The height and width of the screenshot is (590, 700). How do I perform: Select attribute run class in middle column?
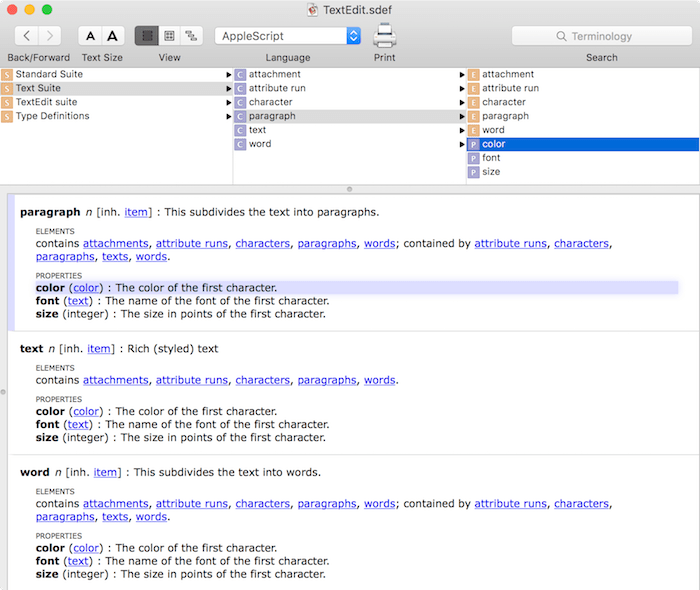[x=350, y=88]
